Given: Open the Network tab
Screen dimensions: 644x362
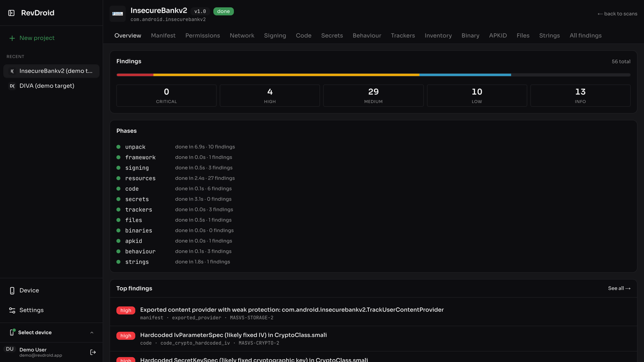Looking at the screenshot, I should (242, 35).
